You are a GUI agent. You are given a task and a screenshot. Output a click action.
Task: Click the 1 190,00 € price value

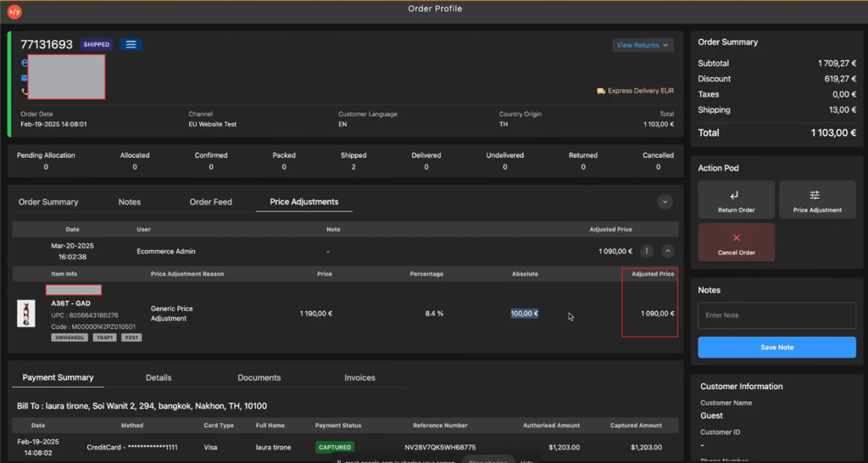pyautogui.click(x=316, y=314)
